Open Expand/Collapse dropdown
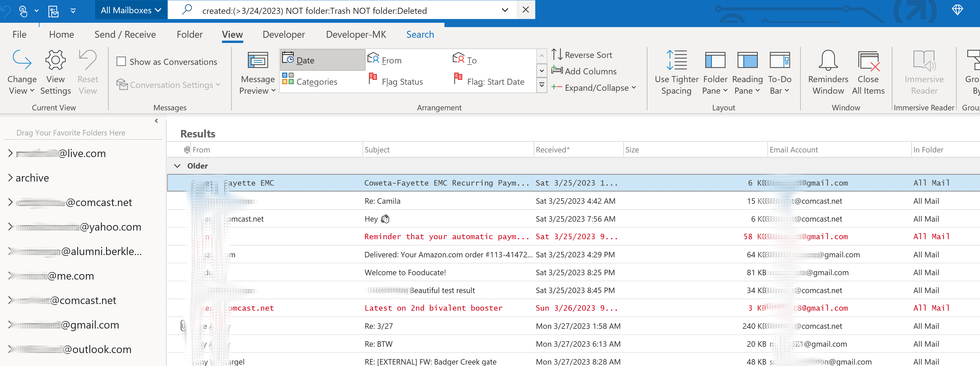Viewport: 980px width, 366px height. click(x=593, y=88)
